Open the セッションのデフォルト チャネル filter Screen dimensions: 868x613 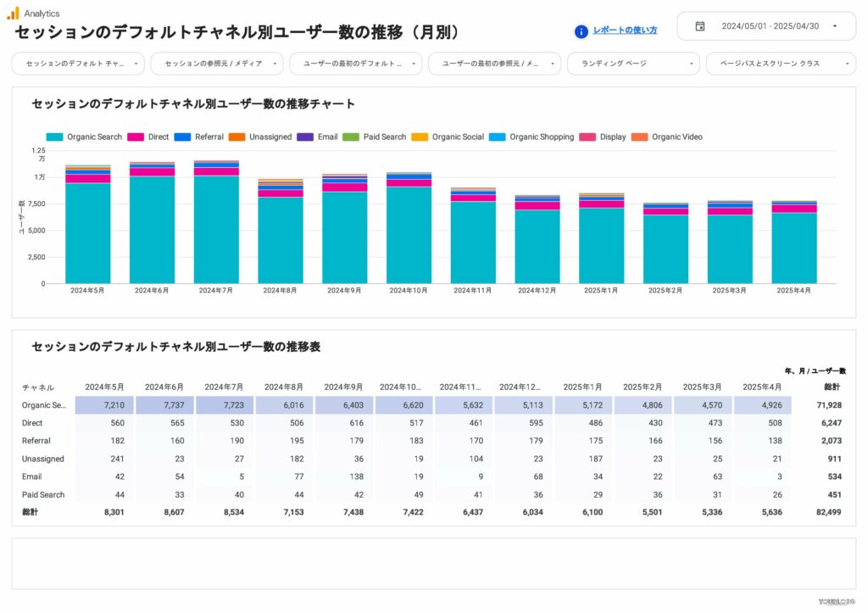point(76,63)
